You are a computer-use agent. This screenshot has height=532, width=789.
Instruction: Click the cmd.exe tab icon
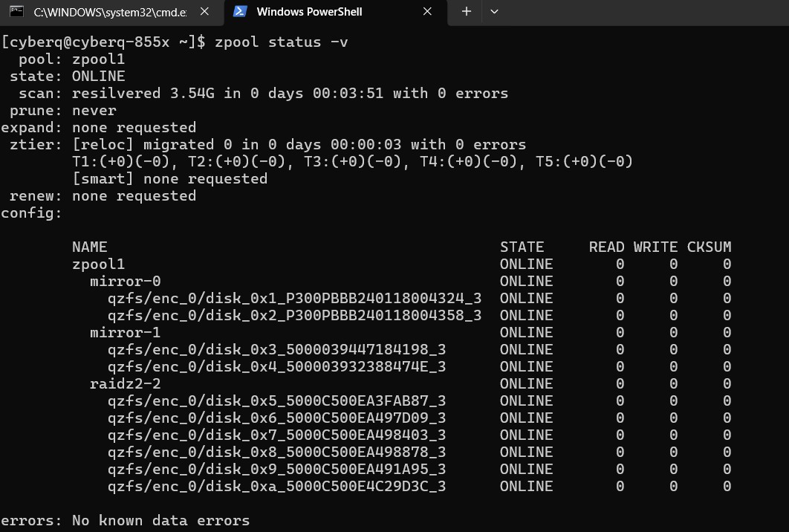point(16,12)
